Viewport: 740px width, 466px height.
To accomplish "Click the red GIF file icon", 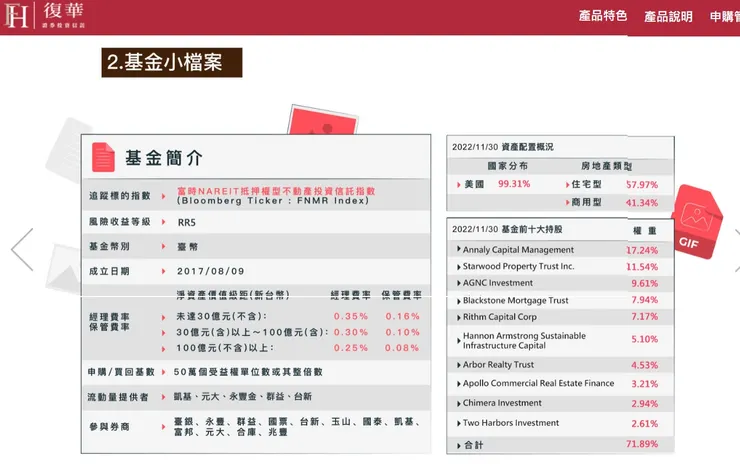I will tap(697, 222).
